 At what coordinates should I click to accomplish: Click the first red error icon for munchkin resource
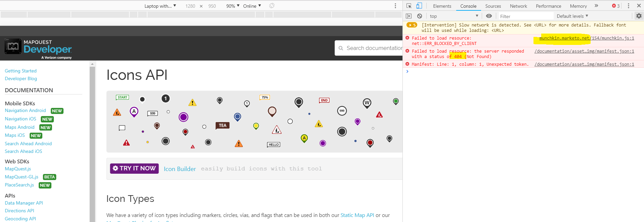coord(407,38)
